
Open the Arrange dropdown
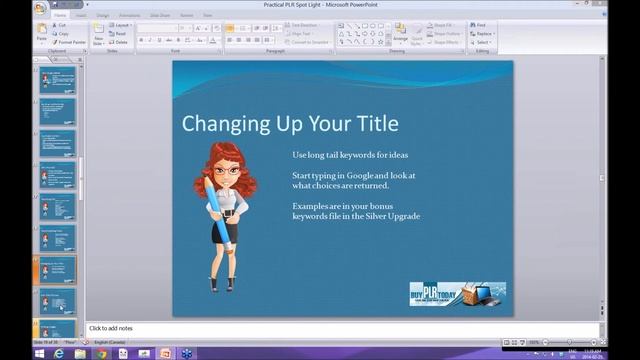click(x=400, y=33)
